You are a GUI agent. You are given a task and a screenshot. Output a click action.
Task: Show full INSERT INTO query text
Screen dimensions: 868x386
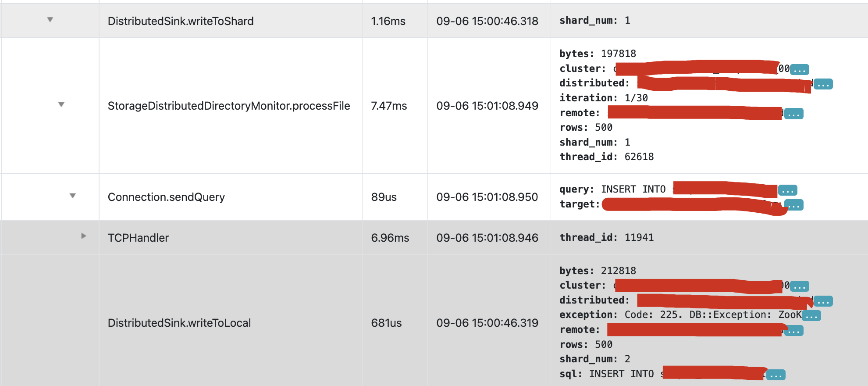click(x=787, y=190)
